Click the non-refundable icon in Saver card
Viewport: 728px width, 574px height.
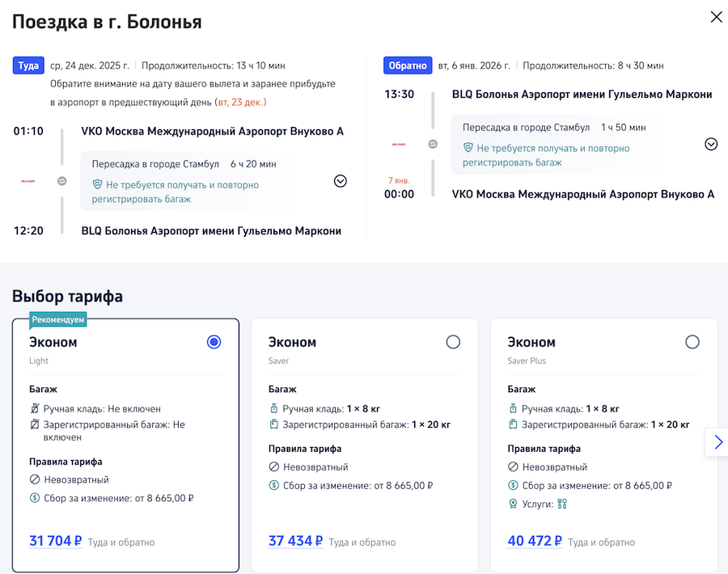pyautogui.click(x=273, y=467)
